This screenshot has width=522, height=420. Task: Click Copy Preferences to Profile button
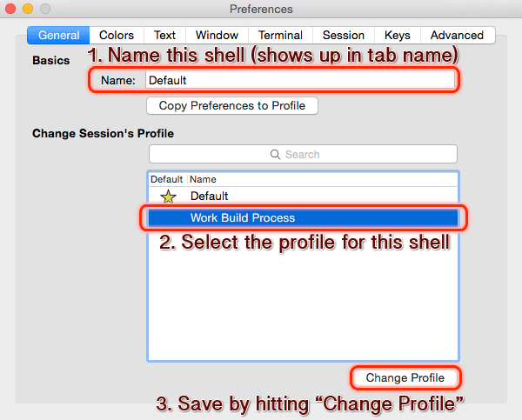[x=232, y=106]
